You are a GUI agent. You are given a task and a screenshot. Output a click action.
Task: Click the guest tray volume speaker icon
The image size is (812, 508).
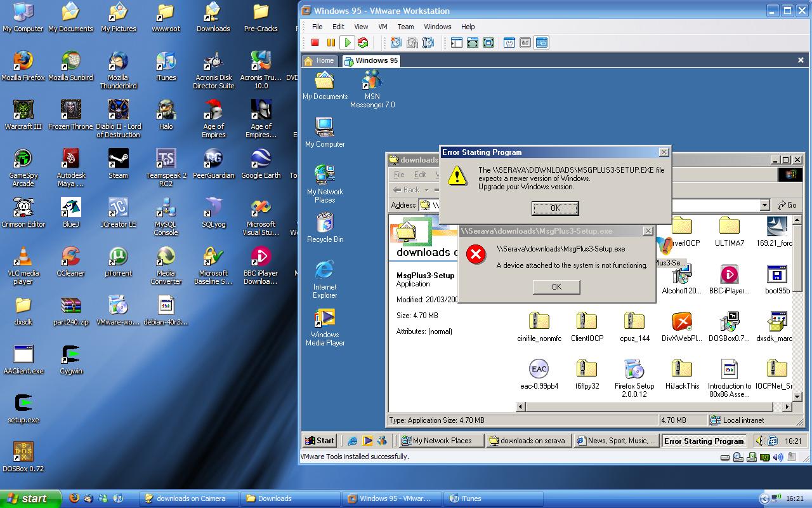click(x=760, y=441)
